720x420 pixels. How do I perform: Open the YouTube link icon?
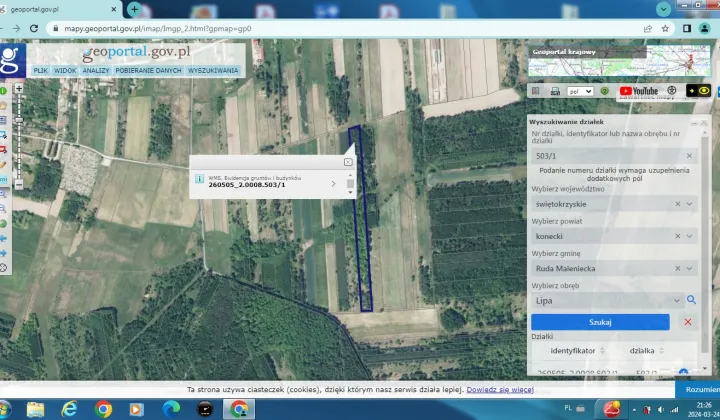click(638, 91)
